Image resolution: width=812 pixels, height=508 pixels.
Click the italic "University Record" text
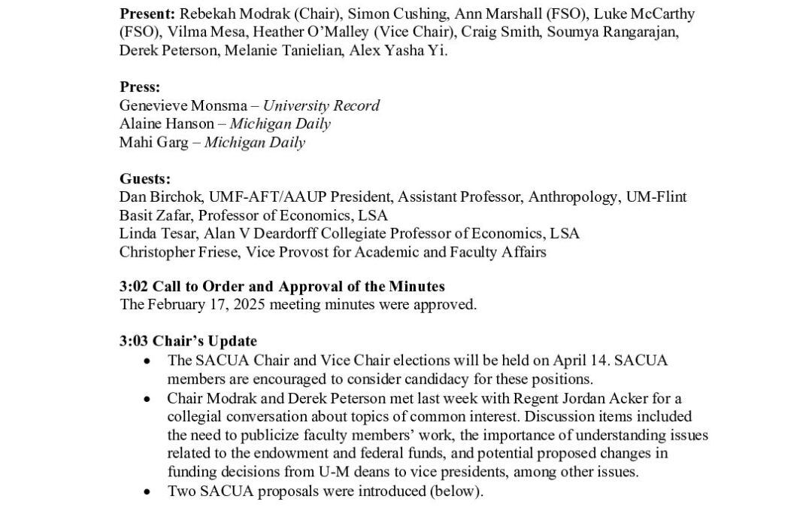[321, 105]
